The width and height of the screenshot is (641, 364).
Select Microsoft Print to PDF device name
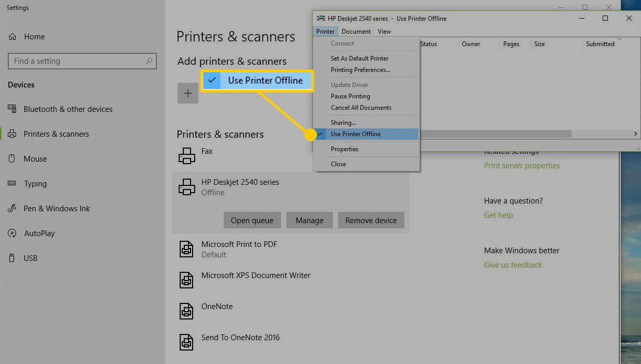pyautogui.click(x=239, y=244)
